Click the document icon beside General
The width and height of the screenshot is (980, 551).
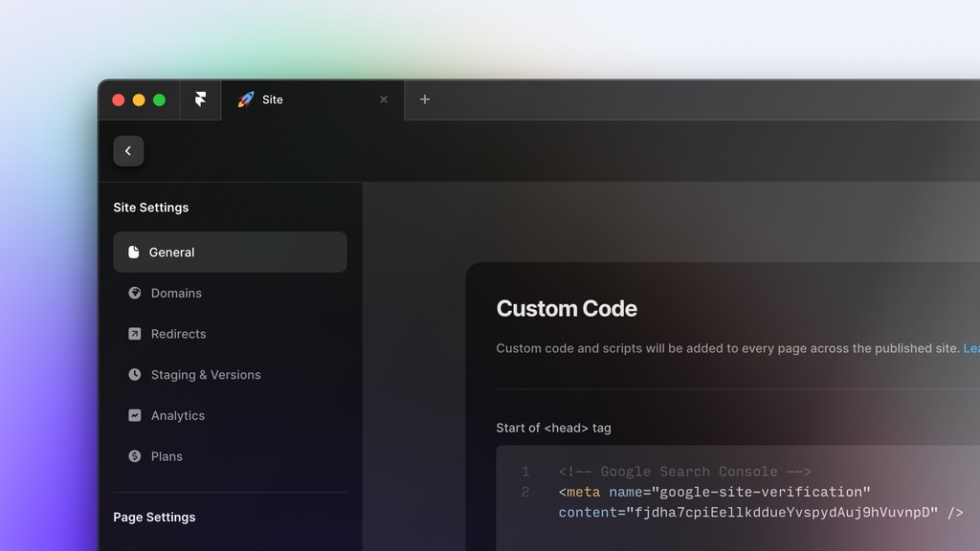click(133, 252)
